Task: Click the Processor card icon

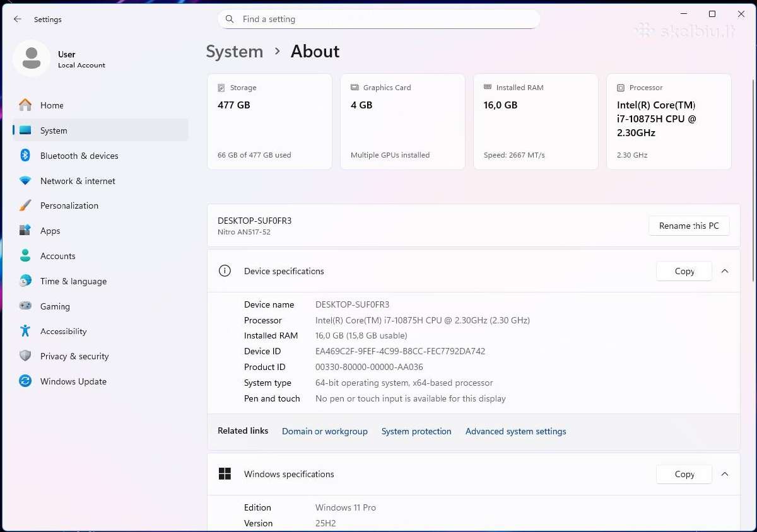Action: pyautogui.click(x=621, y=88)
